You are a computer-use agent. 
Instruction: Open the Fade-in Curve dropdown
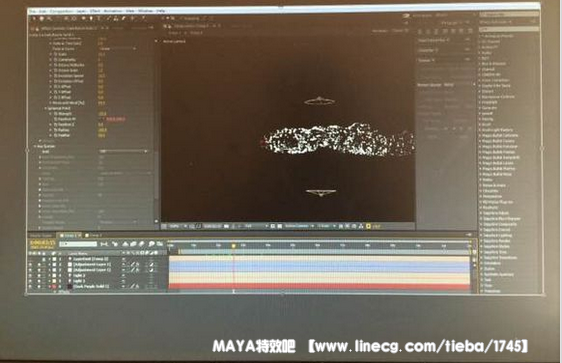118,49
